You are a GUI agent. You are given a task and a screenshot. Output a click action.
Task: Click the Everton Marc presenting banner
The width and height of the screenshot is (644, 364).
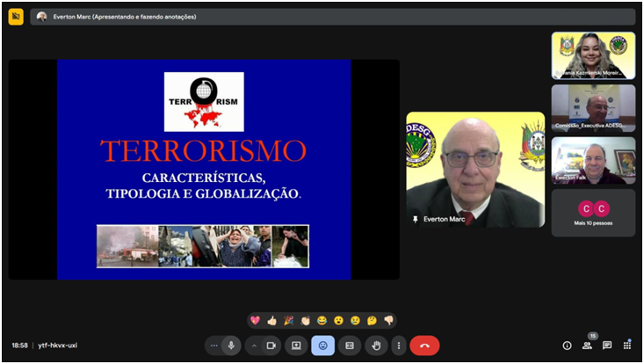point(332,17)
